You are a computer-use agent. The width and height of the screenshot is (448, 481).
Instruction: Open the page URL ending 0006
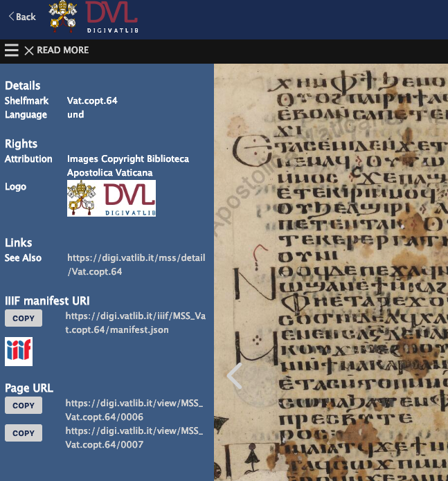pyautogui.click(x=134, y=410)
